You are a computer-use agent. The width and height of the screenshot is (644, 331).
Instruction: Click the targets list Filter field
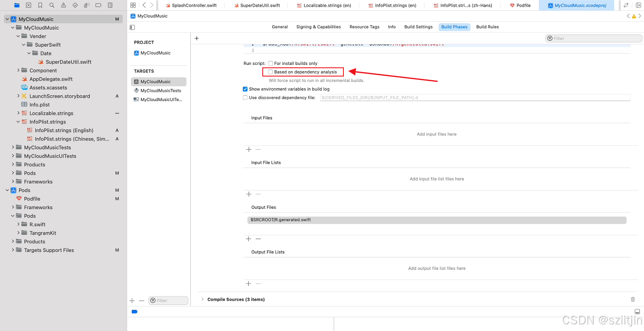pyautogui.click(x=168, y=300)
